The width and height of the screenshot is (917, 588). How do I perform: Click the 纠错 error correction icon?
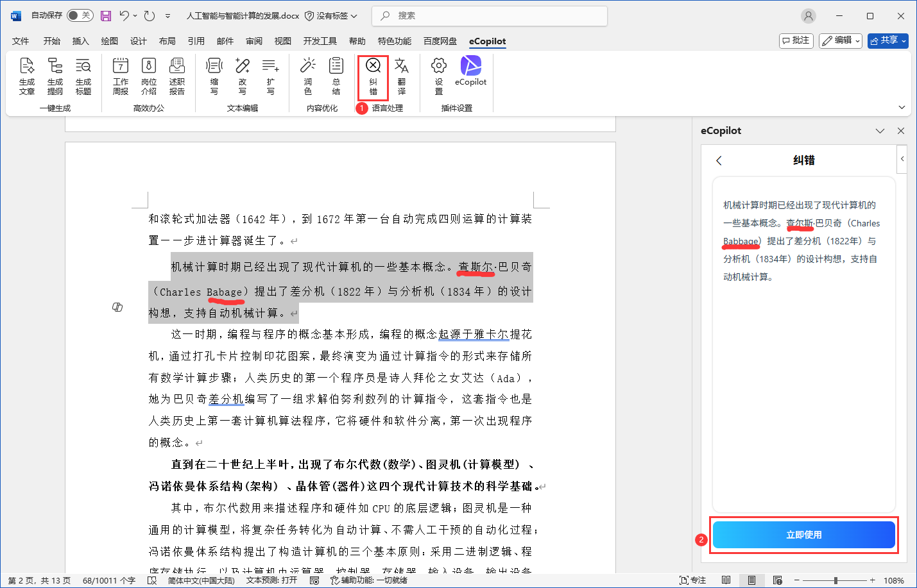pos(373,76)
